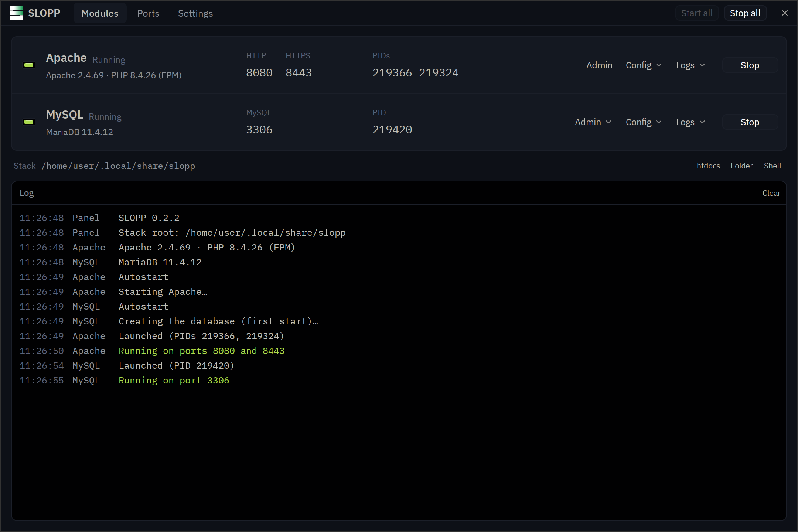Click the Start all button
798x532 pixels.
[697, 13]
